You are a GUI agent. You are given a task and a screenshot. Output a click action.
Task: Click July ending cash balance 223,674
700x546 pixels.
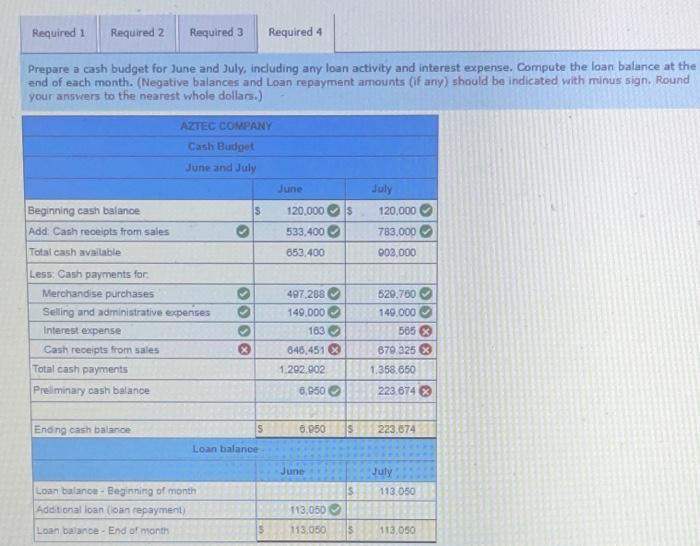(x=392, y=429)
